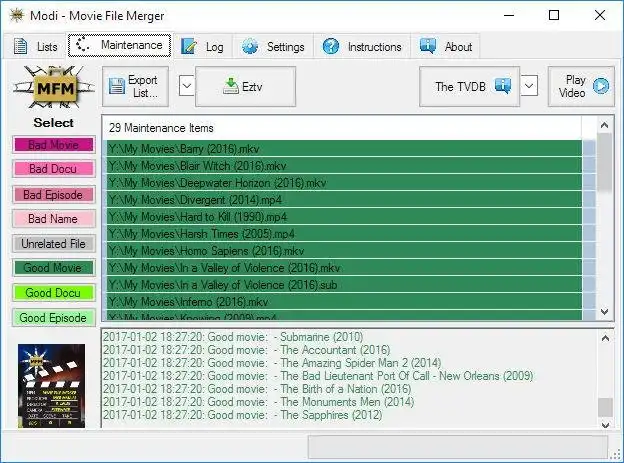
Task: Click The TVDB info icon
Action: pyautogui.click(x=503, y=86)
